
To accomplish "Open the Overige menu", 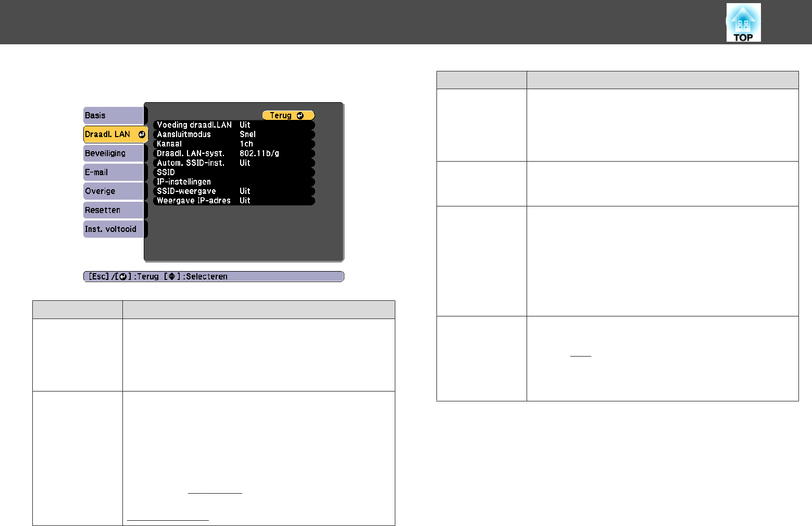I will click(113, 191).
